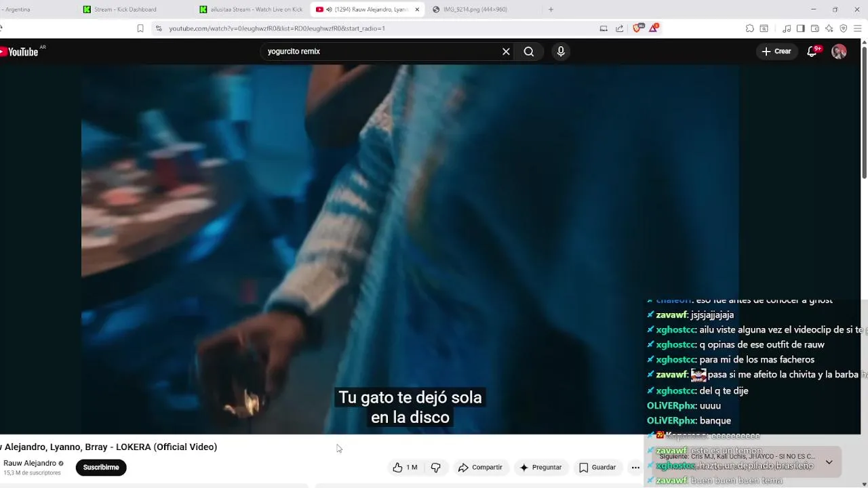Expand the 'Siguiente' up-next queue chevron

coord(829,462)
